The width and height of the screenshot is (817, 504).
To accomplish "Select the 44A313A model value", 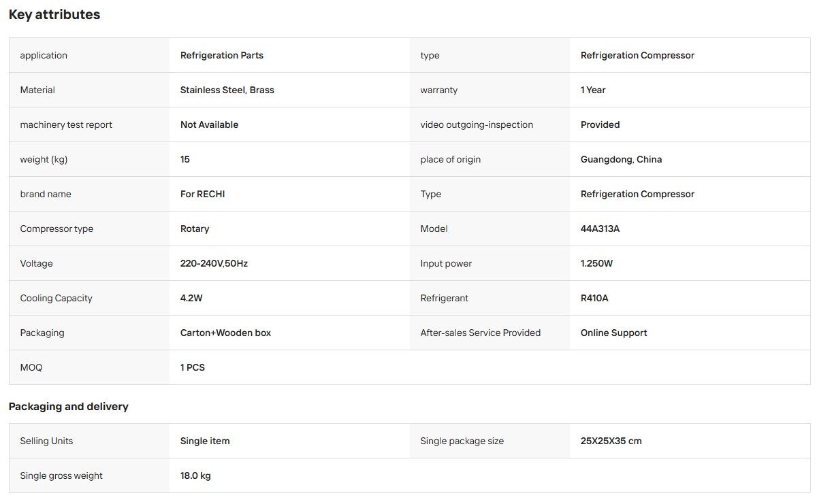I will (x=600, y=229).
